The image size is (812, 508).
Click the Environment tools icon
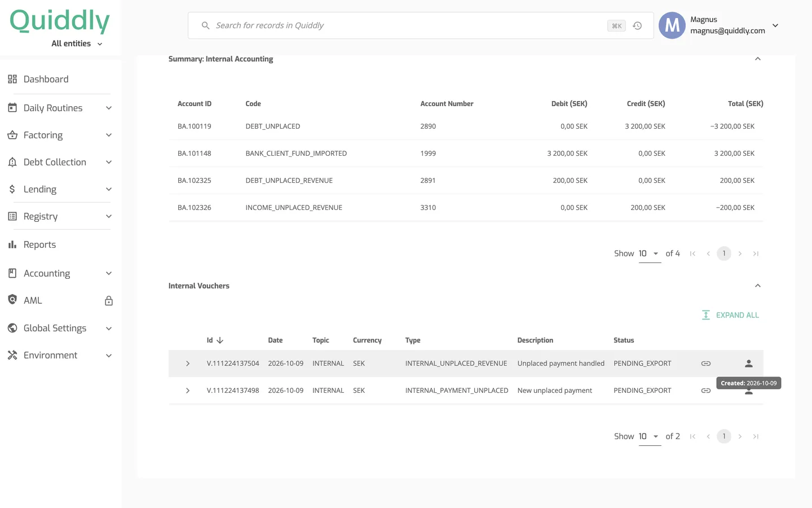point(12,355)
